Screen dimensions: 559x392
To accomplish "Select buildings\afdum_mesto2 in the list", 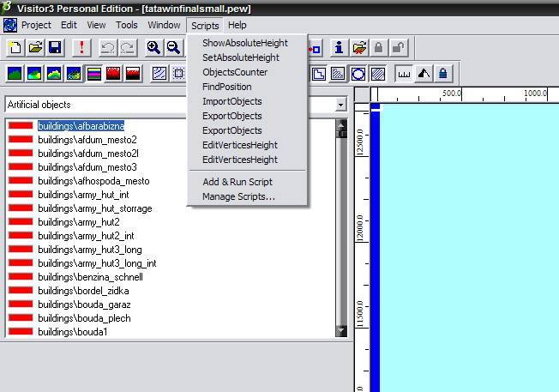I will coord(87,140).
